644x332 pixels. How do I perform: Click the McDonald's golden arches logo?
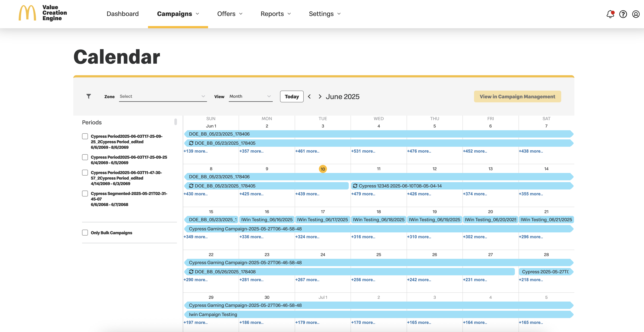coord(27,13)
